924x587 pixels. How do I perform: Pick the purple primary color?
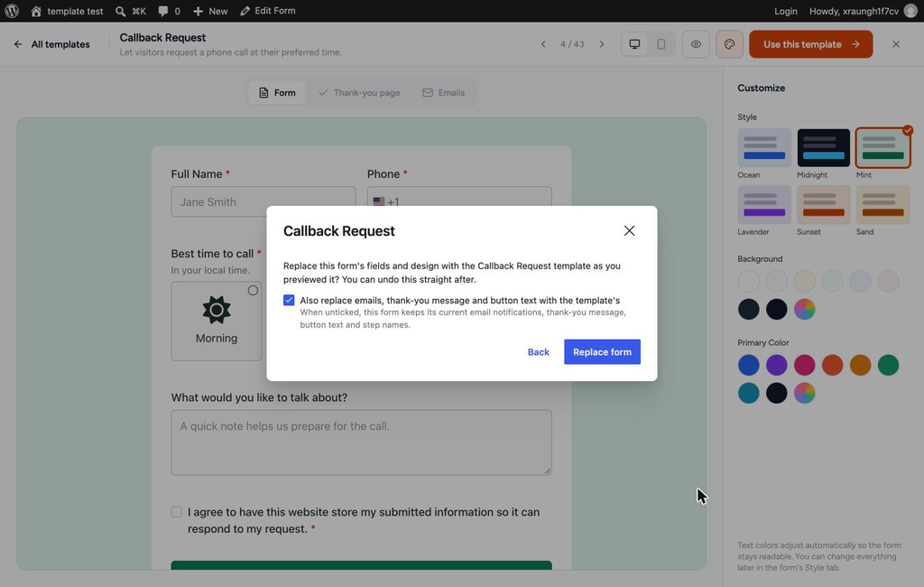pyautogui.click(x=777, y=365)
